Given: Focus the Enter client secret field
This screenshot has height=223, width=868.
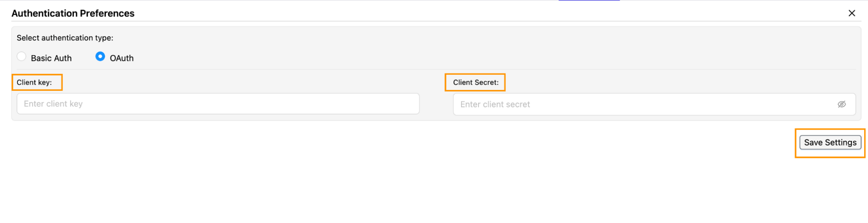Looking at the screenshot, I should click(x=654, y=104).
